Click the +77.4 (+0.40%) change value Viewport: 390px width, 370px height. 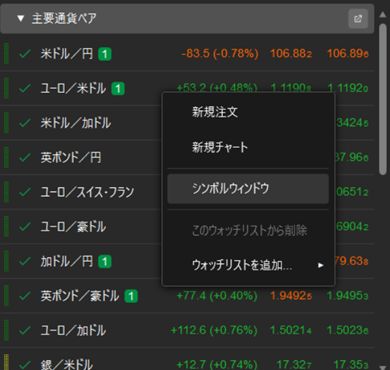217,296
